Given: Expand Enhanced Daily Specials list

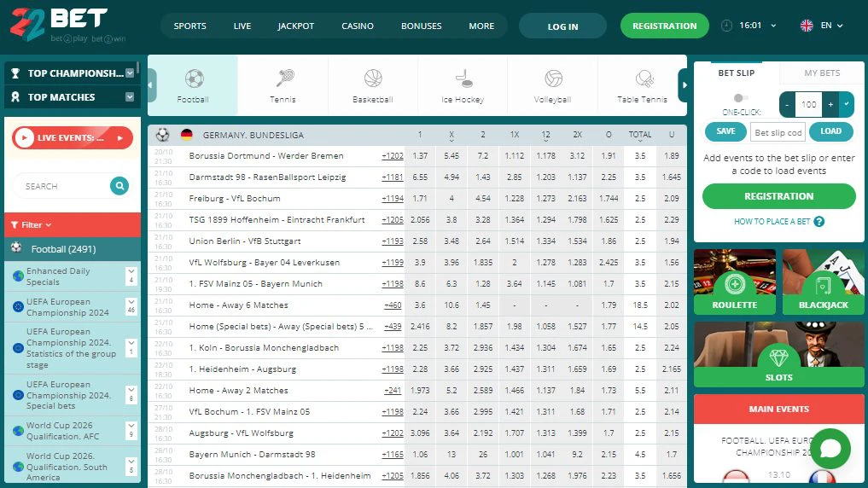Looking at the screenshot, I should tap(131, 276).
